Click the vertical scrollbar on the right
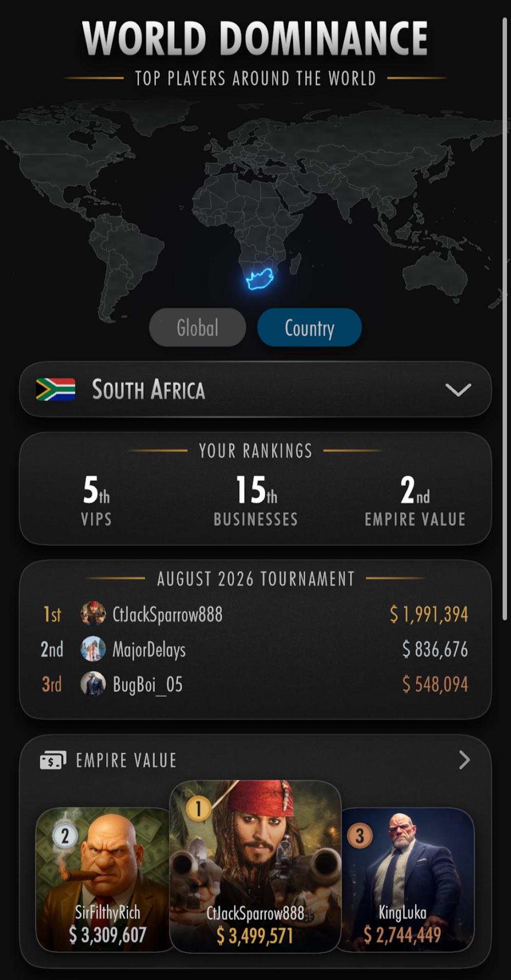This screenshot has height=980, width=511. [504, 318]
